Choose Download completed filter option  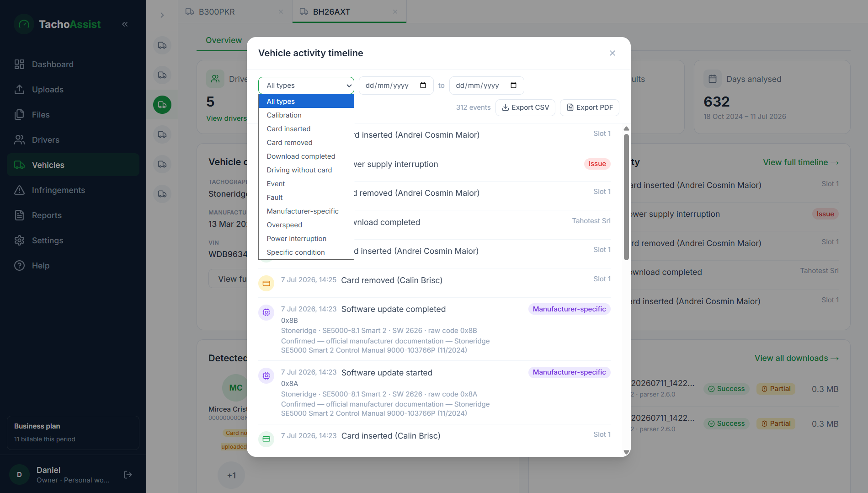(x=306, y=156)
